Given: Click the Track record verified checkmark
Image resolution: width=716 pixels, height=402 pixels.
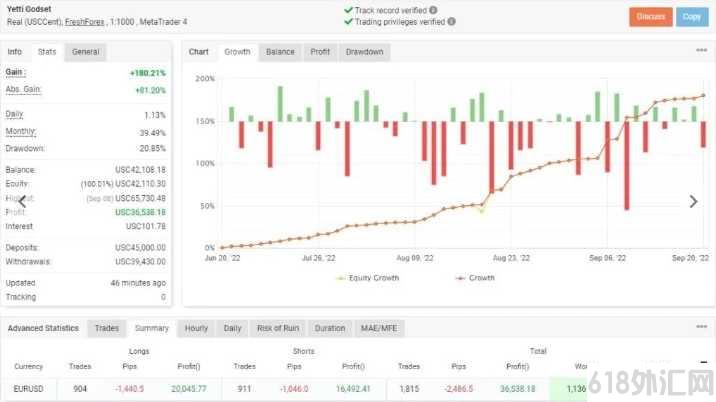Looking at the screenshot, I should coord(348,10).
